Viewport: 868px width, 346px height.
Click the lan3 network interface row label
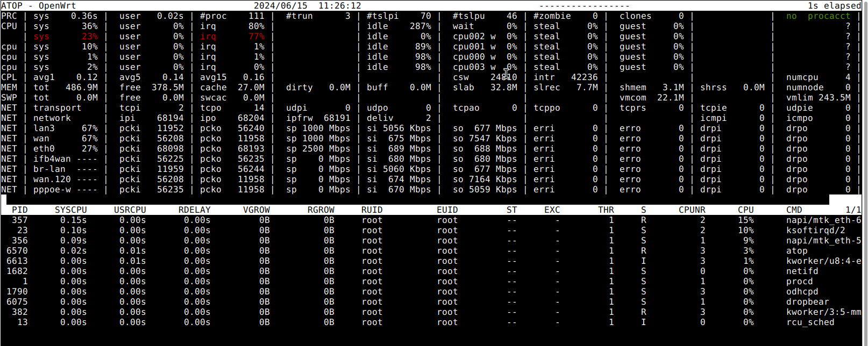(x=44, y=128)
